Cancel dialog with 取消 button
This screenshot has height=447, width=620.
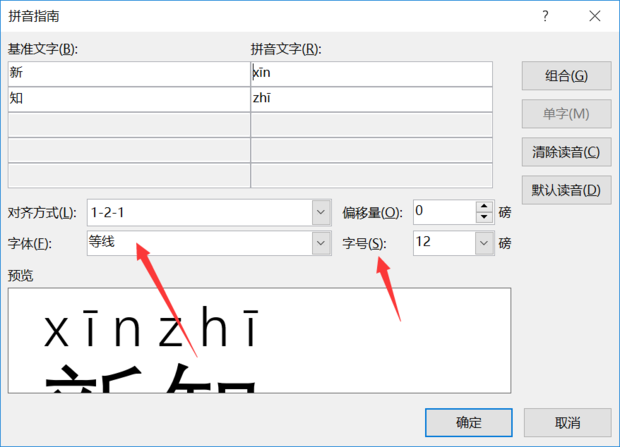[x=567, y=422]
